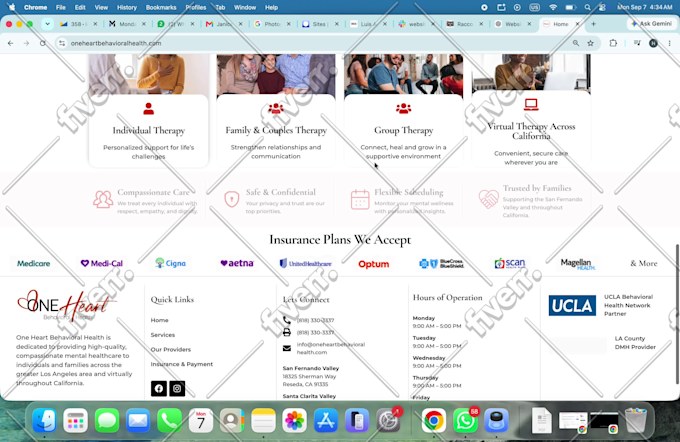Viewport: 680px width, 442px height.
Task: Click the address bar showing oneheartbehavioralhealth.com
Action: pos(317,43)
